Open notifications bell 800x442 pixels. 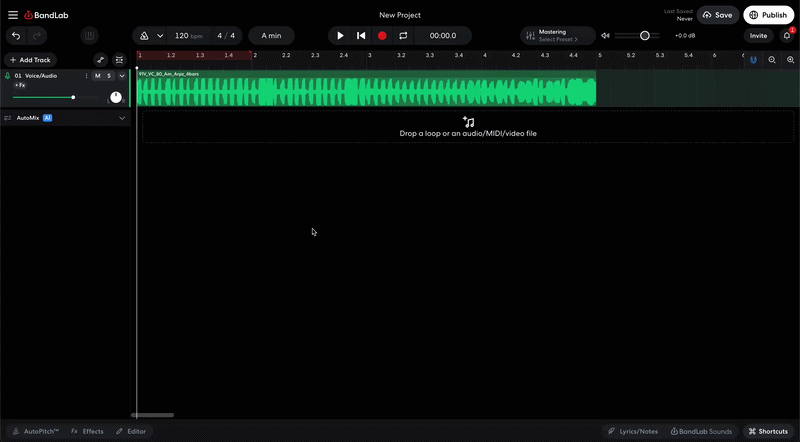tap(786, 36)
